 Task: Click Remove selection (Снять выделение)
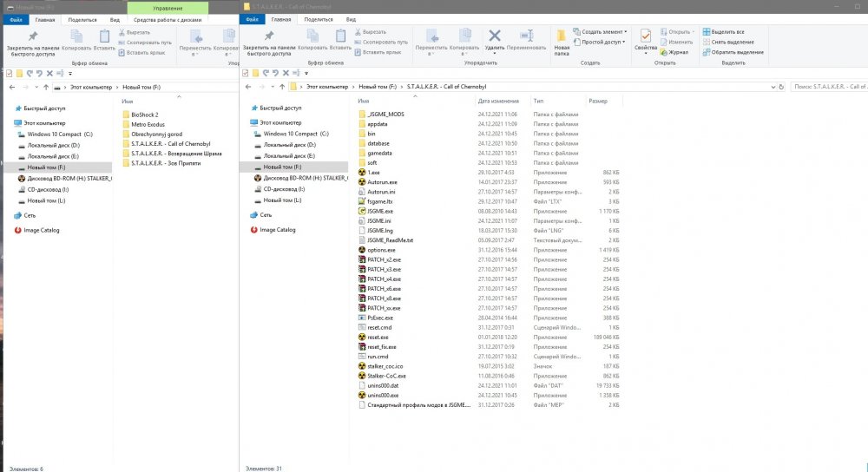[x=728, y=42]
